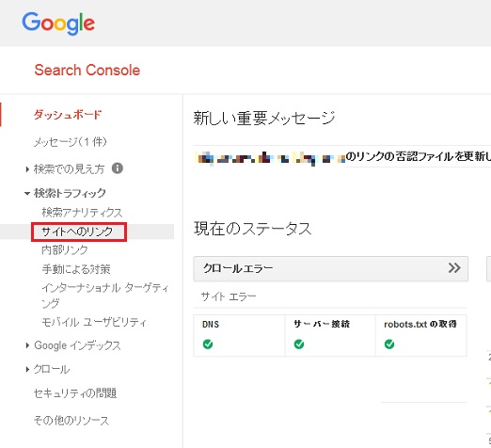Open 検索での見え方 menu label

pyautogui.click(x=69, y=169)
